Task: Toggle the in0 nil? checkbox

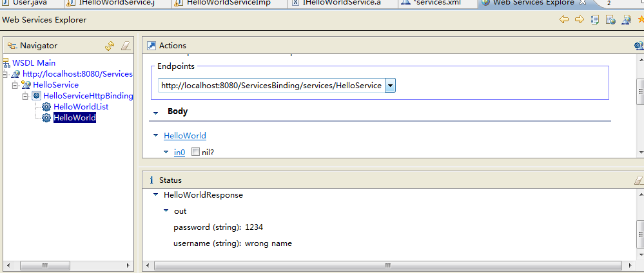Action: coord(195,152)
